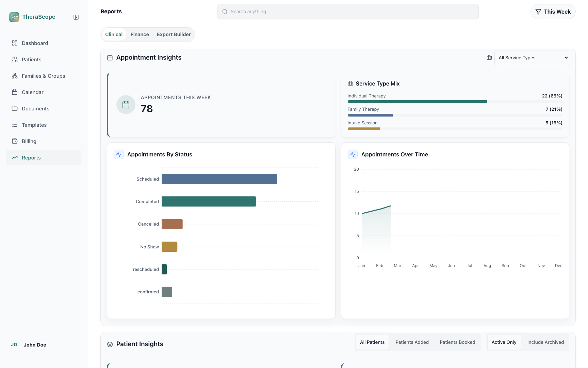Click the 22 (65%) value

(552, 96)
